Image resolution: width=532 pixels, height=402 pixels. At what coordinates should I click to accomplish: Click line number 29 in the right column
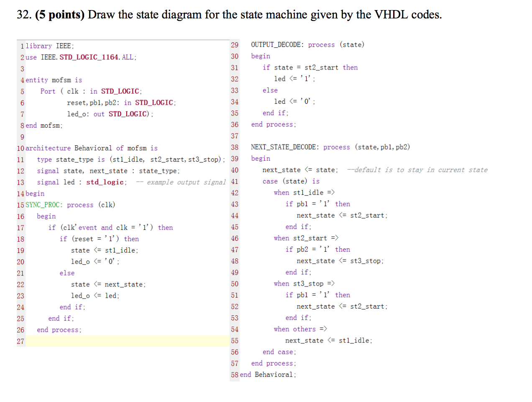235,44
